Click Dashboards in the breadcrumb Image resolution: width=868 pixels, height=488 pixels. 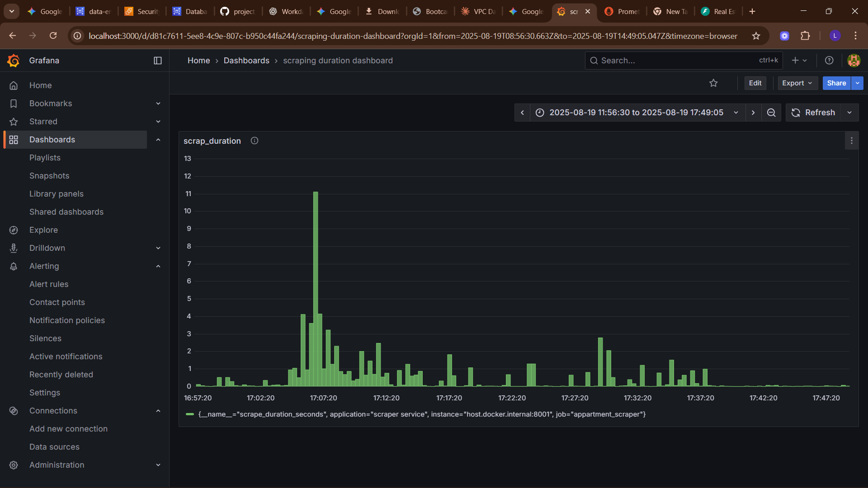point(246,61)
